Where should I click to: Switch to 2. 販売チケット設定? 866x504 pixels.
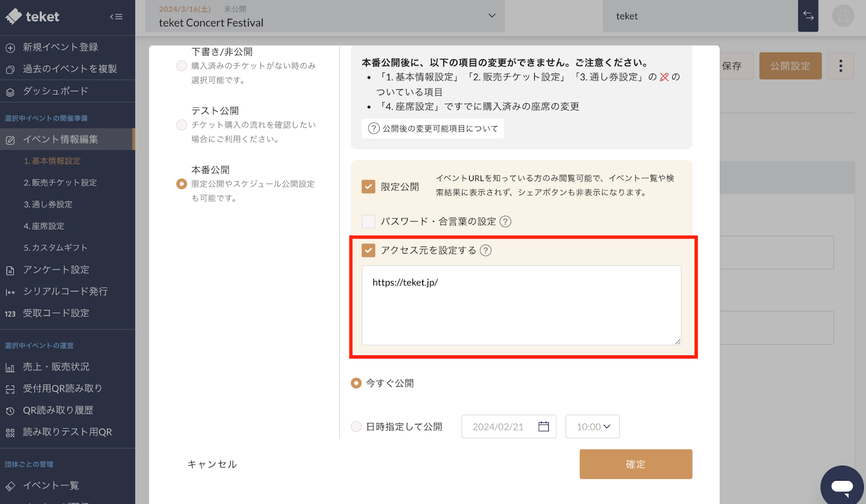pos(60,182)
